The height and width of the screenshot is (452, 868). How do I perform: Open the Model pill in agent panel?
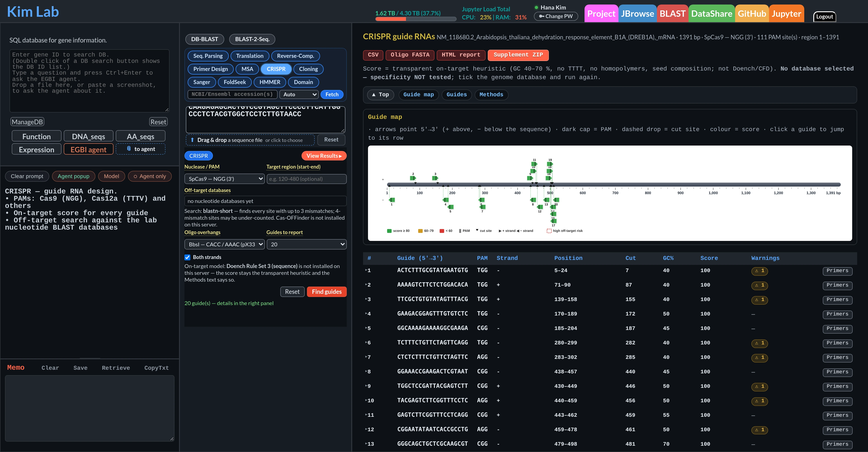click(111, 176)
